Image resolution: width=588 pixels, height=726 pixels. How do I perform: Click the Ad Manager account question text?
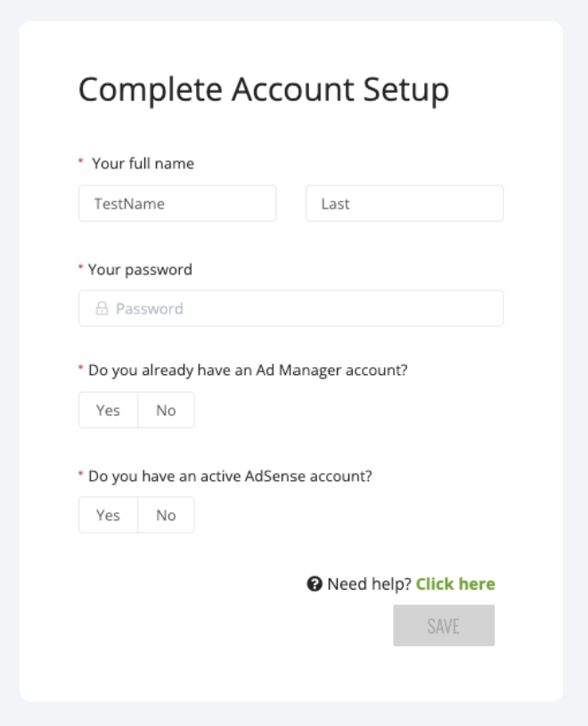[x=249, y=370]
